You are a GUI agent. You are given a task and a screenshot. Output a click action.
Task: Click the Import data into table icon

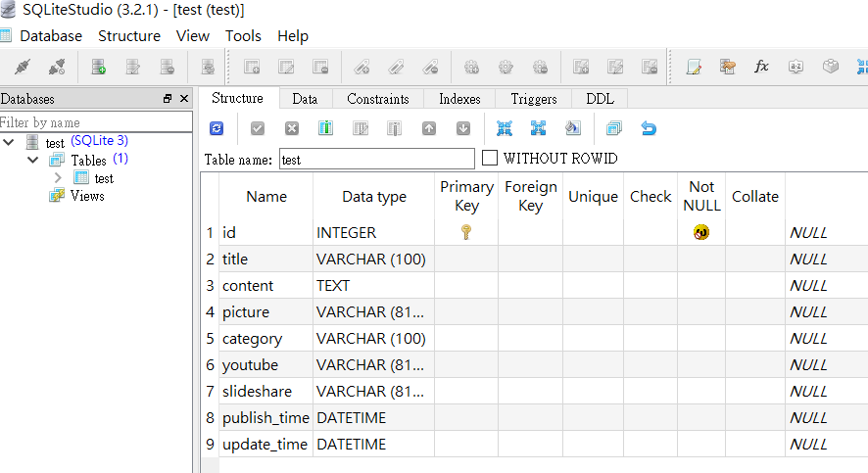coord(505,128)
